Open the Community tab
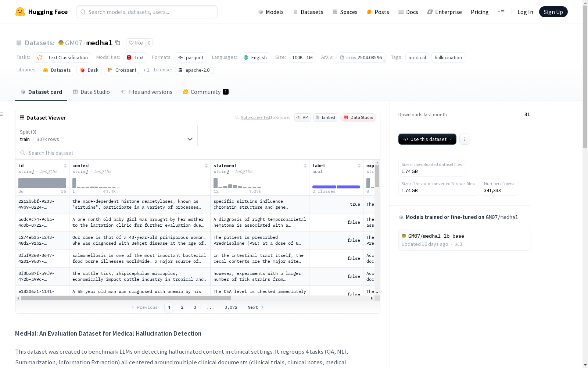Screen dimensions: 588x368 (x=205, y=92)
